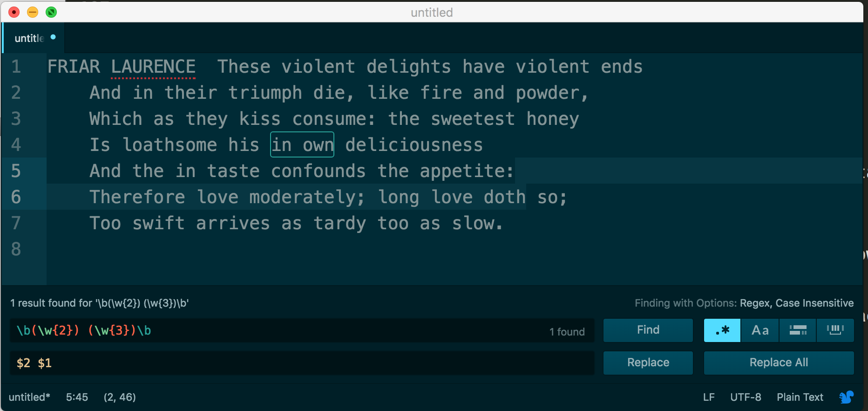Click line number 8 in the gutter
This screenshot has width=868, height=411.
coord(16,249)
